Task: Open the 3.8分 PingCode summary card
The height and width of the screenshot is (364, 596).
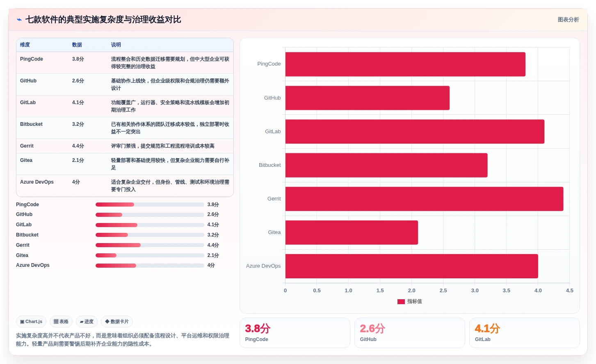Action: tap(295, 333)
